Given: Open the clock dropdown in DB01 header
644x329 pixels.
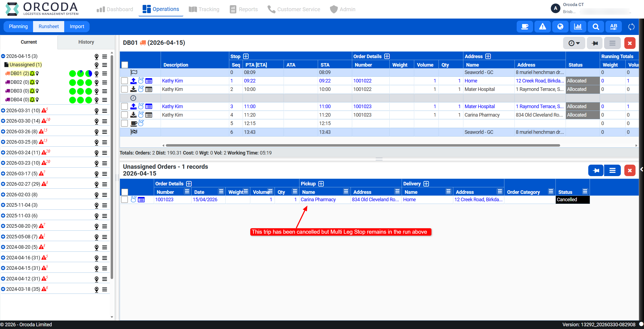Looking at the screenshot, I should (574, 43).
